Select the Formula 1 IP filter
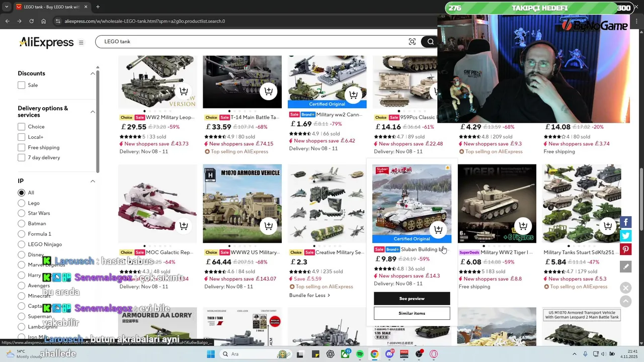The height and width of the screenshot is (362, 644). pyautogui.click(x=22, y=234)
